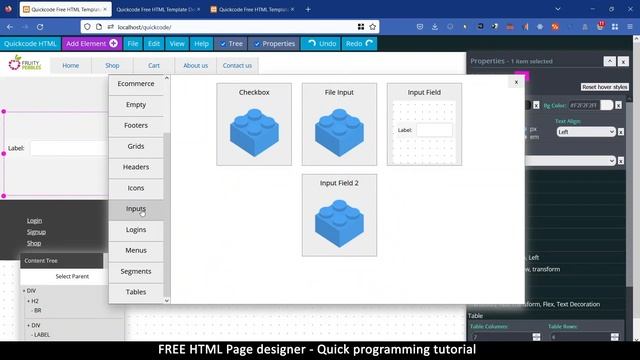Select the Menus category
The width and height of the screenshot is (640, 360).
[136, 251]
